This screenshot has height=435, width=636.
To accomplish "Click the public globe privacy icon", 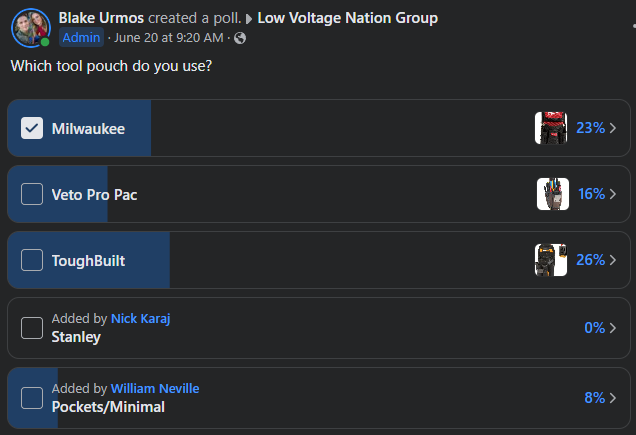I will coord(240,38).
